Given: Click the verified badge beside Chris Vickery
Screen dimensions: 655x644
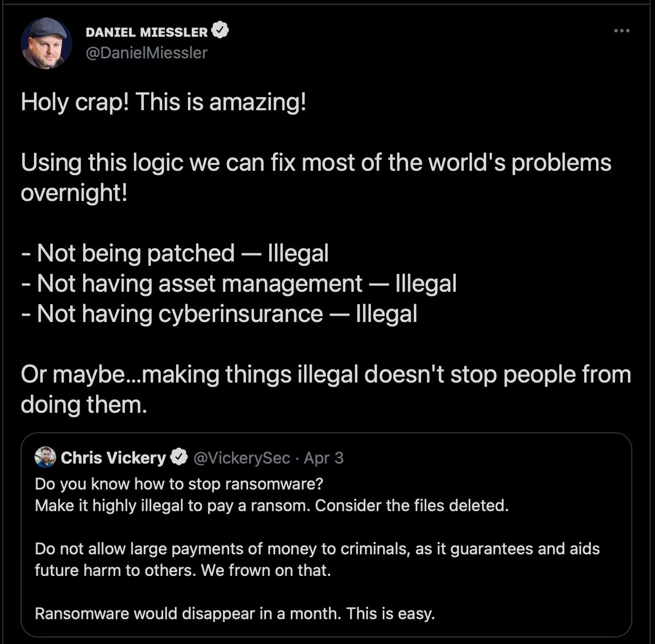Looking at the screenshot, I should pyautogui.click(x=179, y=457).
